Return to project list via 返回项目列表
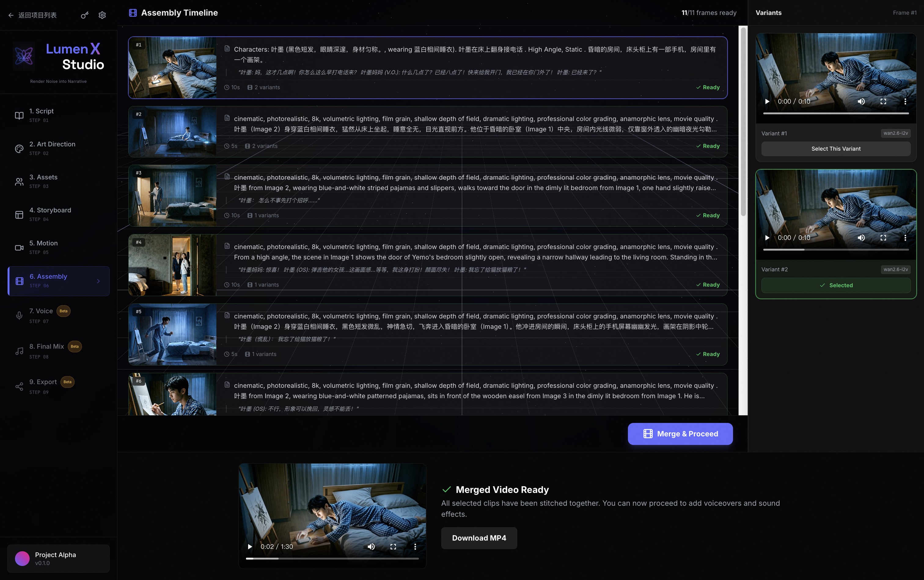The height and width of the screenshot is (580, 924). 38,15
